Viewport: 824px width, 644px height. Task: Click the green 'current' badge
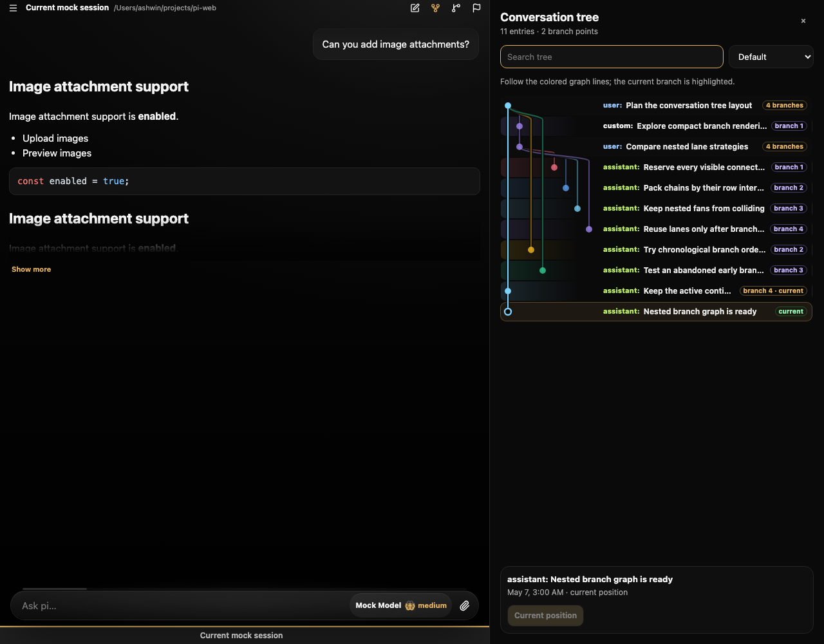pyautogui.click(x=791, y=312)
